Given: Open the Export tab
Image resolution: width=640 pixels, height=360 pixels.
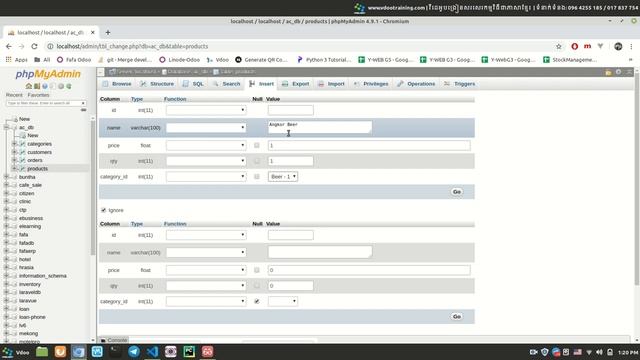Looking at the screenshot, I should point(296,84).
